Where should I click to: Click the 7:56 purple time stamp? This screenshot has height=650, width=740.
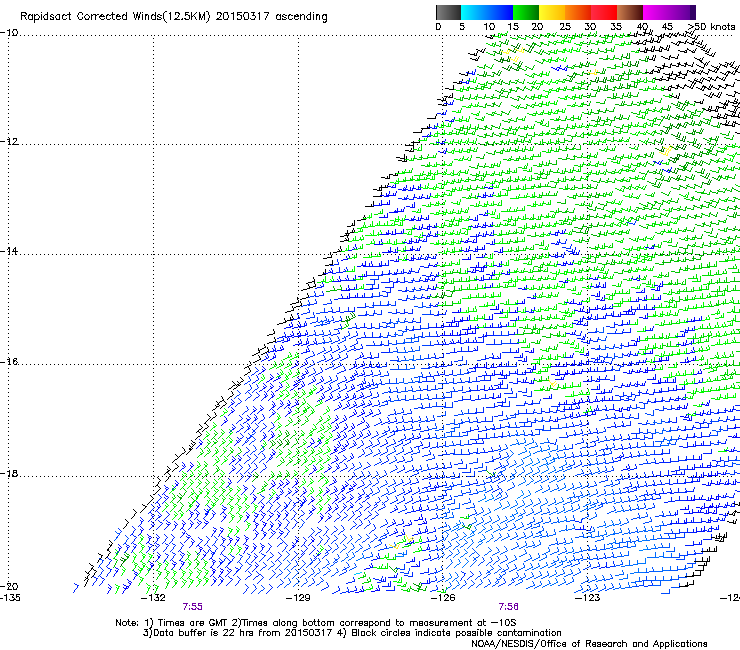click(508, 607)
